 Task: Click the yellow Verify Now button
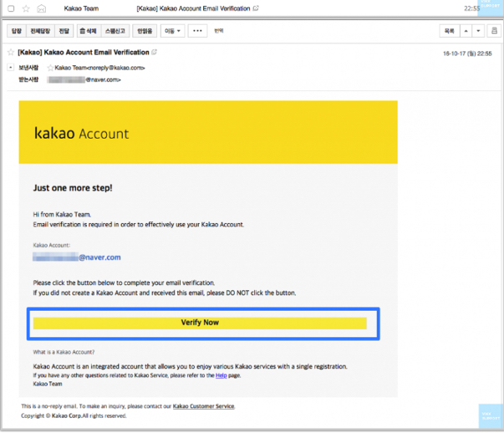[200, 323]
